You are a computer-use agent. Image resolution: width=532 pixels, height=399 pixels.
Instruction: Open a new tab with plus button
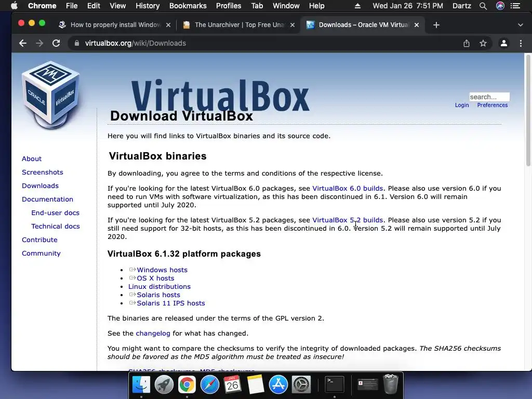(436, 25)
